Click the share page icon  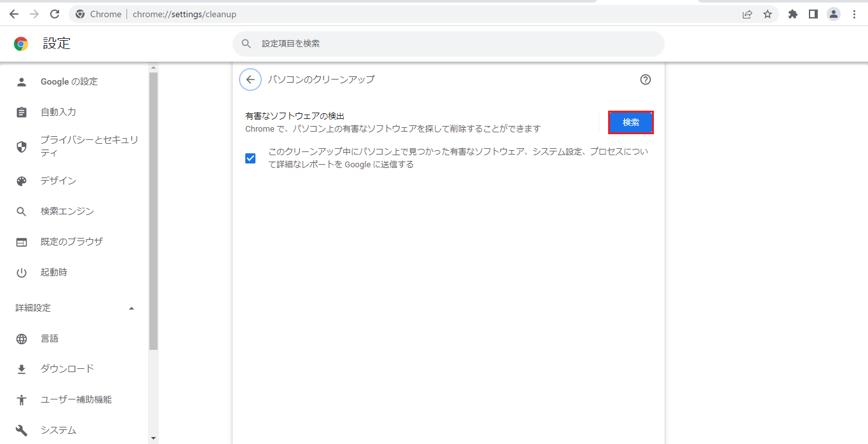(x=747, y=14)
